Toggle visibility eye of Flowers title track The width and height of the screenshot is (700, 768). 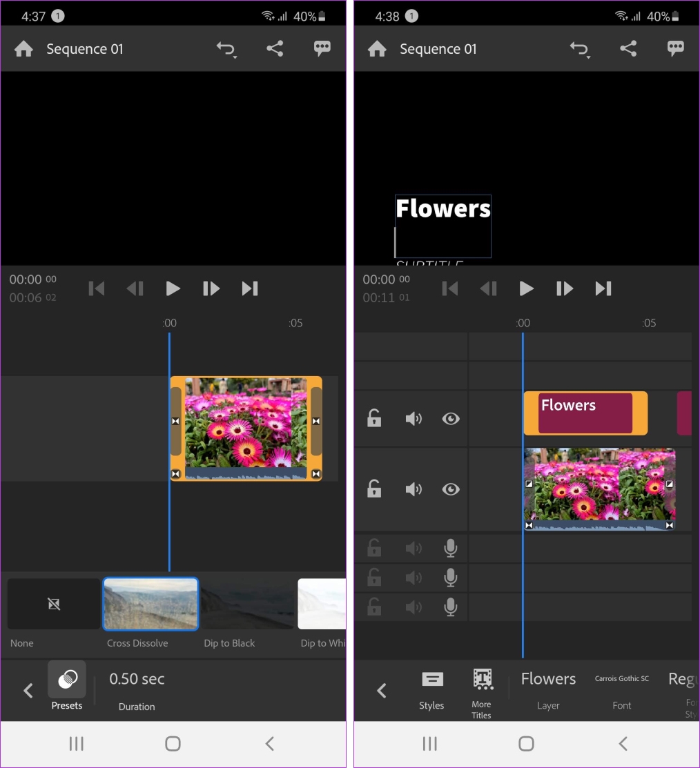(451, 419)
